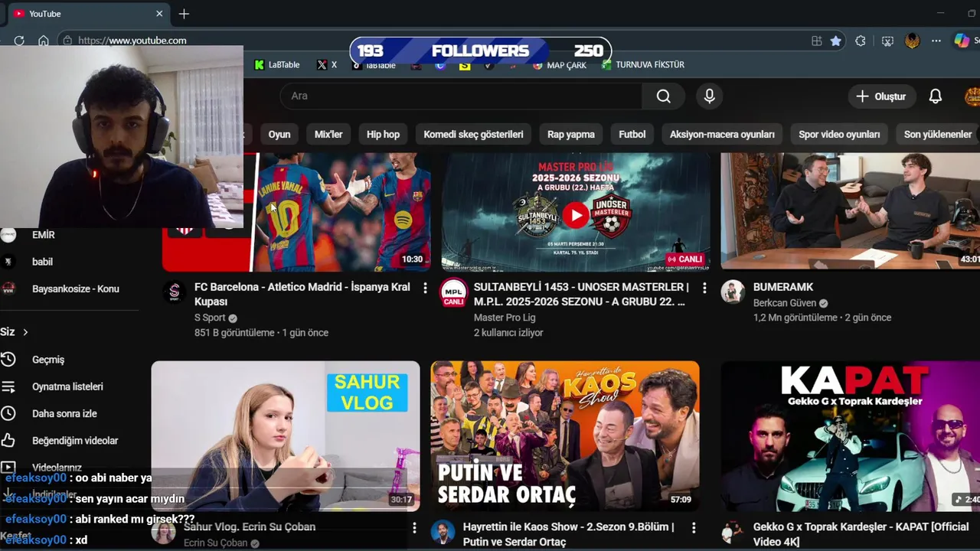
Task: Open the Sultanbeyli 1453 live stream thumbnail
Action: pos(576,212)
